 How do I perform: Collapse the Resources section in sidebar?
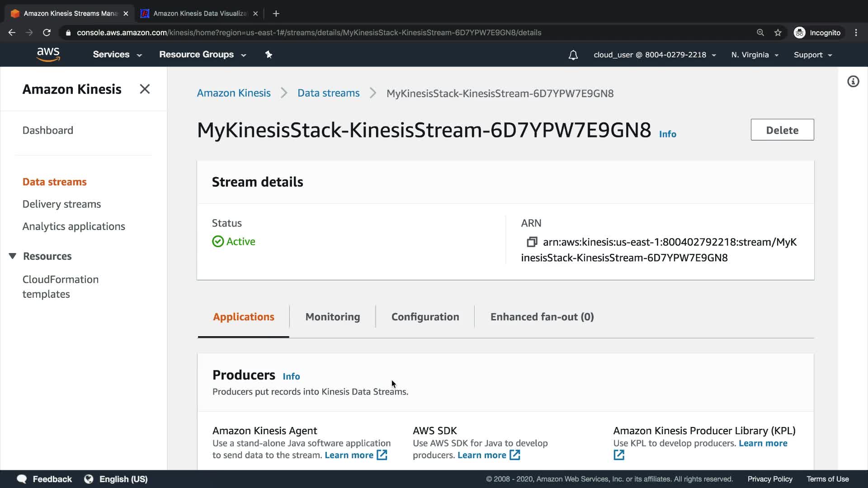tap(13, 256)
